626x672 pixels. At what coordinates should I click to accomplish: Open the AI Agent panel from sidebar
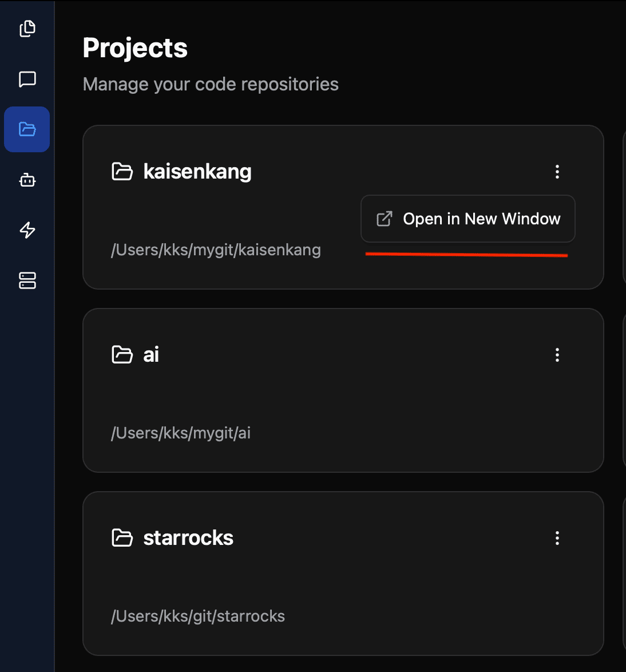click(x=27, y=180)
